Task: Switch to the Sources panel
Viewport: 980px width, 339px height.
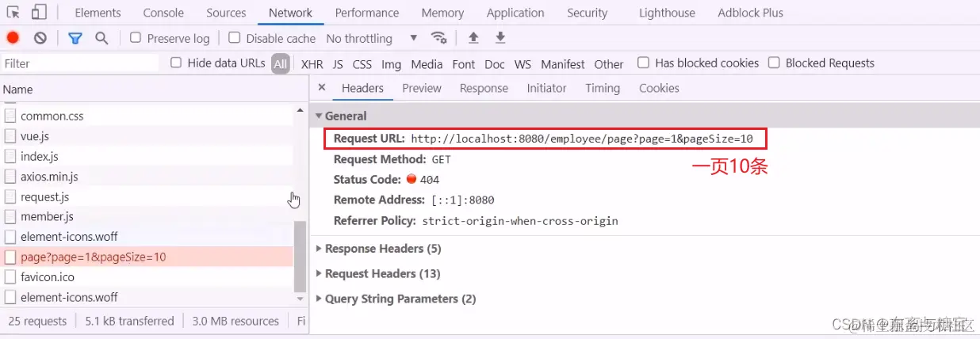Action: tap(226, 13)
